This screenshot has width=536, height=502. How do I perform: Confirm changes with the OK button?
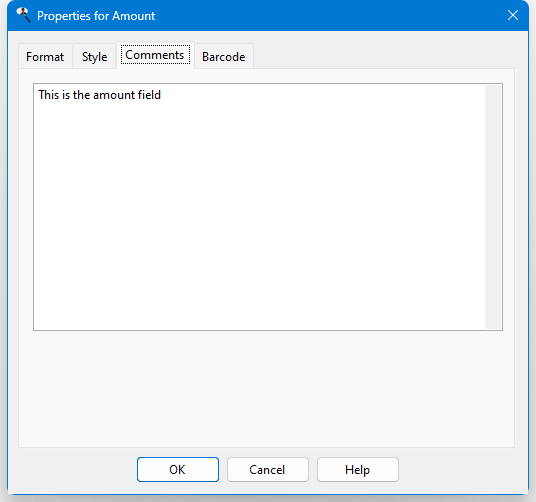click(x=178, y=470)
